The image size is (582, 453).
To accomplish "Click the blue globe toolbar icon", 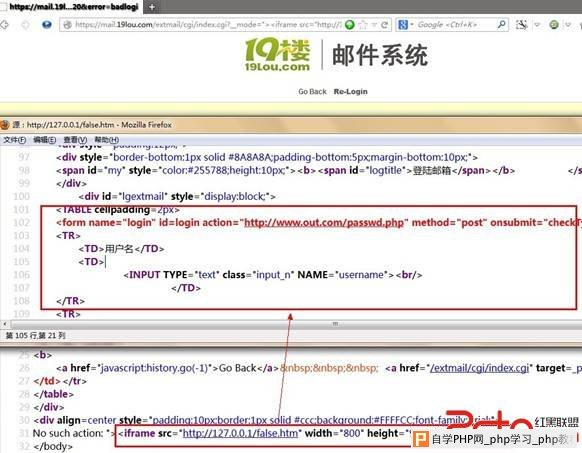I will click(x=47, y=25).
